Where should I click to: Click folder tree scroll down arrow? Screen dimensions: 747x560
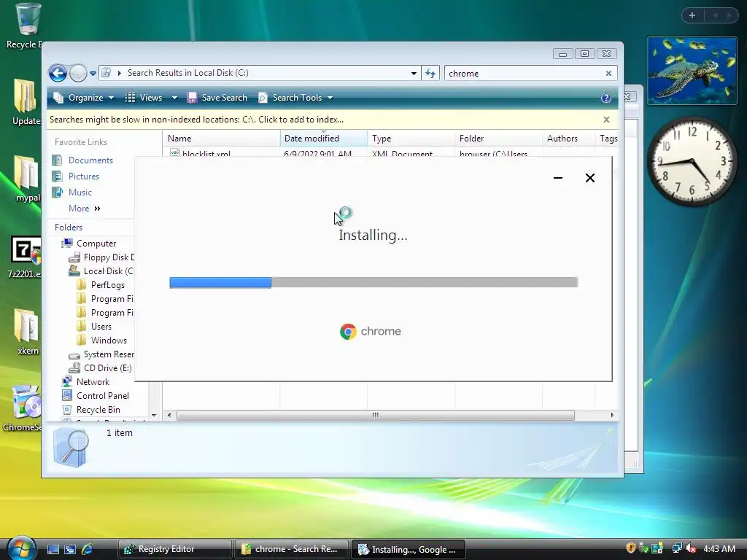[x=154, y=415]
